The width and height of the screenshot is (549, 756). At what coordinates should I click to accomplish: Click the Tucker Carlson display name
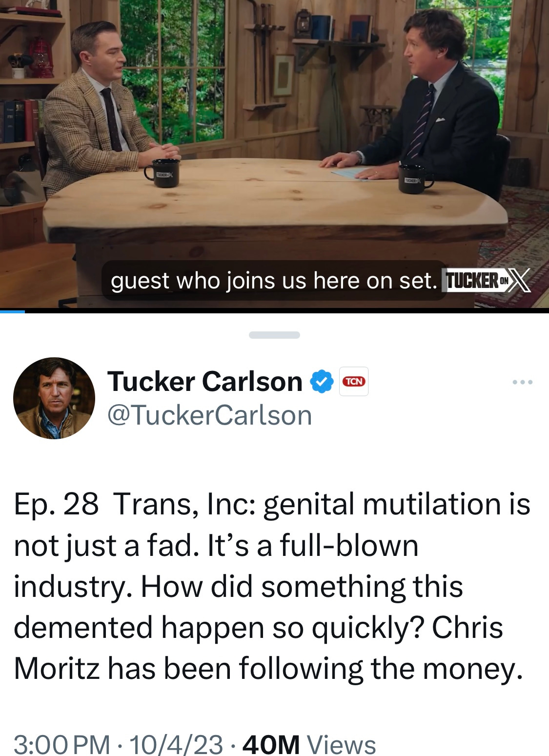click(205, 381)
